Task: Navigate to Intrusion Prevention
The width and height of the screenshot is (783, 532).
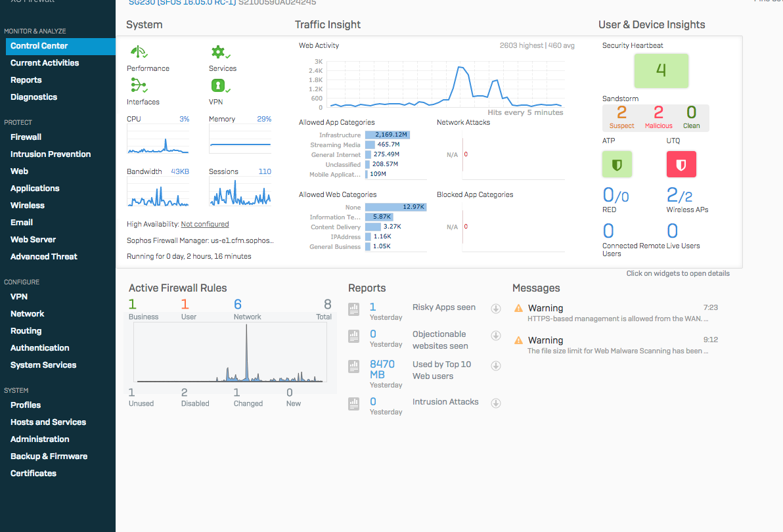Action: pyautogui.click(x=51, y=154)
